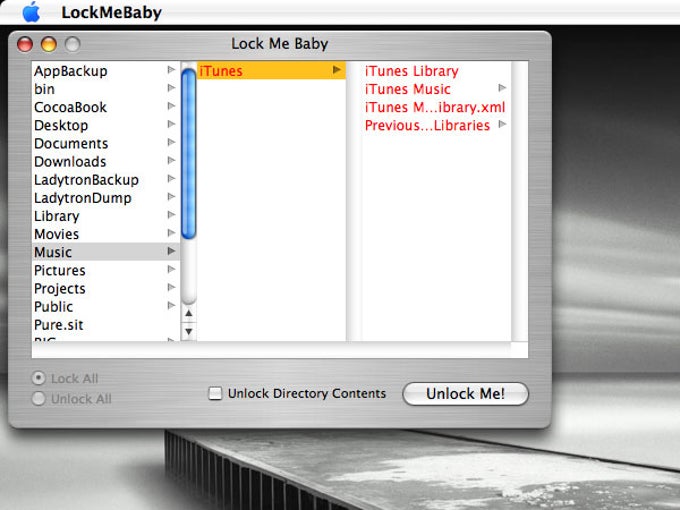Click the scroll up arrow
Image resolution: width=680 pixels, height=510 pixels.
pos(189,313)
